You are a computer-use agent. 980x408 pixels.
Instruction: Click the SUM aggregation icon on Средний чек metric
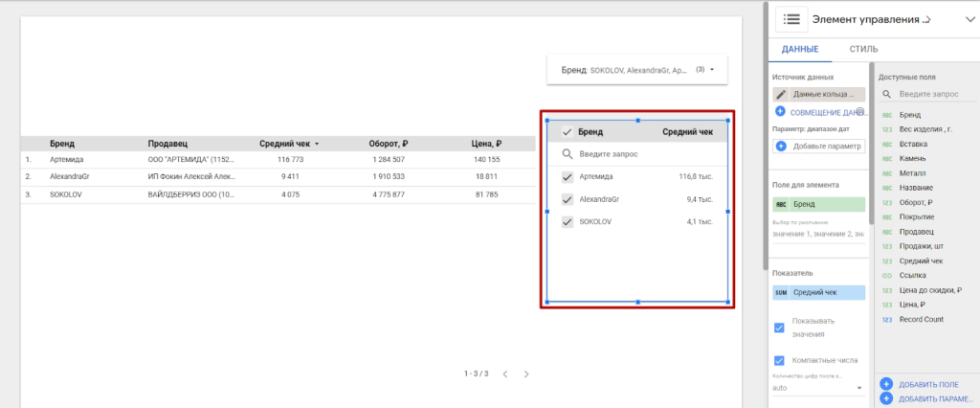781,292
